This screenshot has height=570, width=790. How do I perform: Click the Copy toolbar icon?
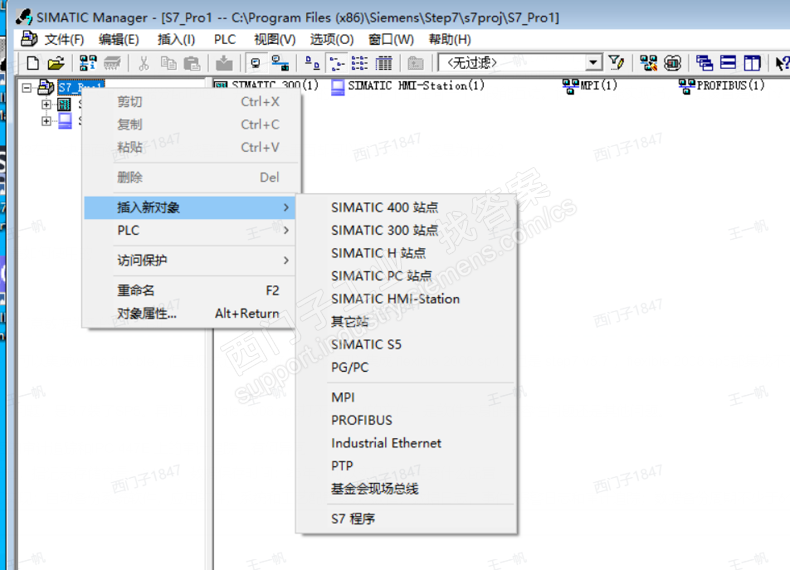click(x=168, y=63)
